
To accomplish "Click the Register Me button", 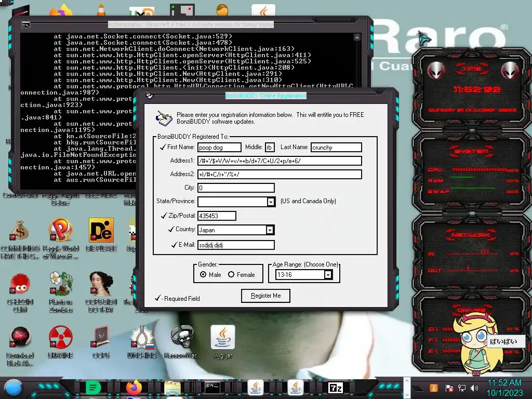I will pos(265,296).
